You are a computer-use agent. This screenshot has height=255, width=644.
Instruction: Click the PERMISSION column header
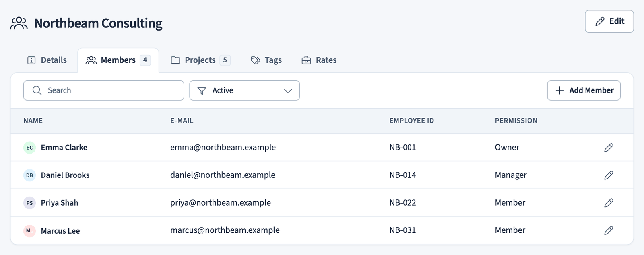point(516,121)
